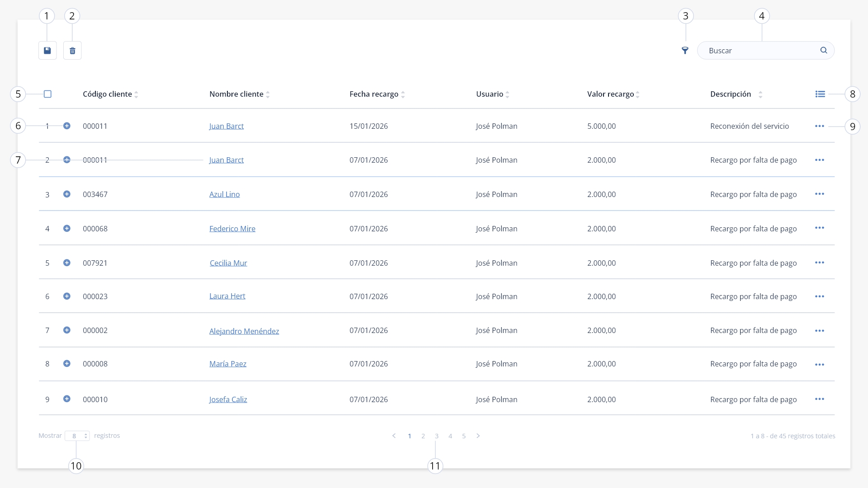Click the magnifier search icon

point(824,50)
